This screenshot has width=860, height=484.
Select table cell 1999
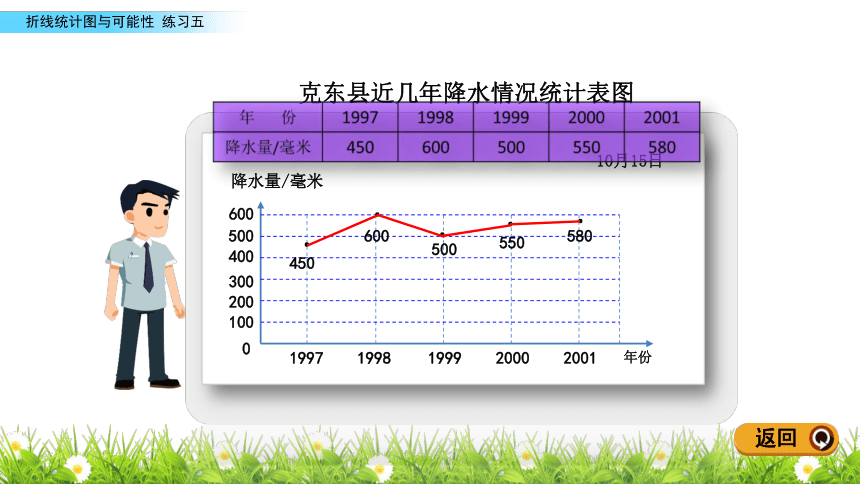(511, 117)
